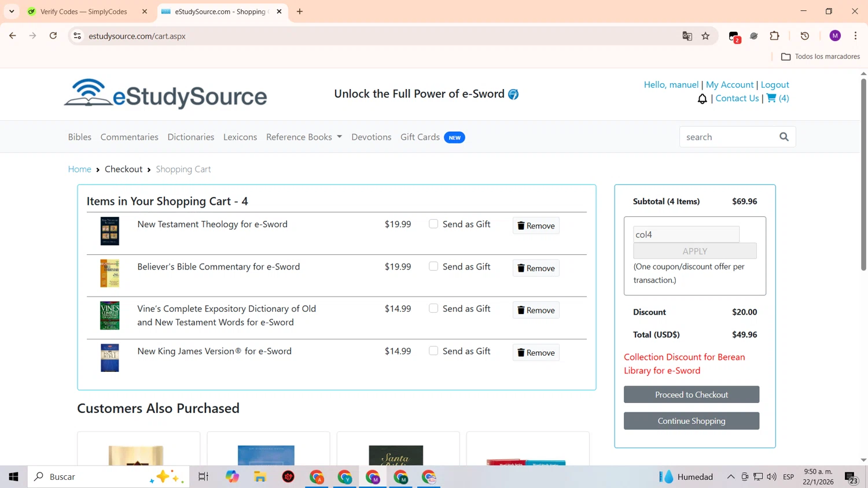The image size is (868, 488).
Task: Open the Chrome three-dot menu
Action: 855,36
